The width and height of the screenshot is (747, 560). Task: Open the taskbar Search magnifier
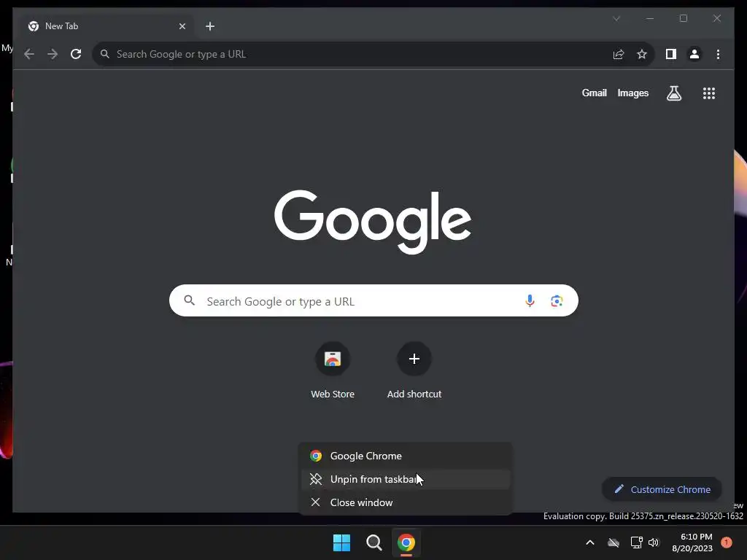374,542
